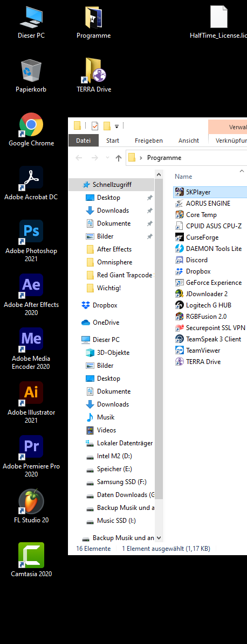This screenshot has height=644, width=247.
Task: Select the JDownloader 2 shortcut
Action: (201, 293)
